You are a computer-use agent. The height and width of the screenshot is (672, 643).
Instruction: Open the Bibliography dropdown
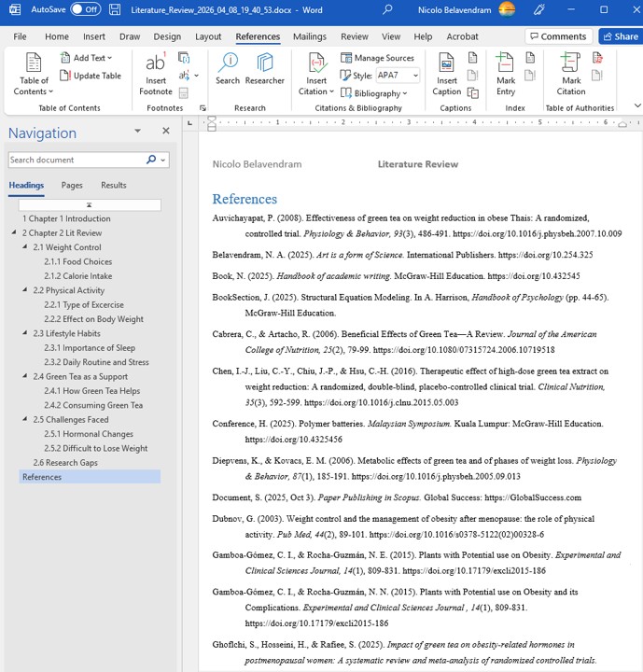[x=374, y=93]
